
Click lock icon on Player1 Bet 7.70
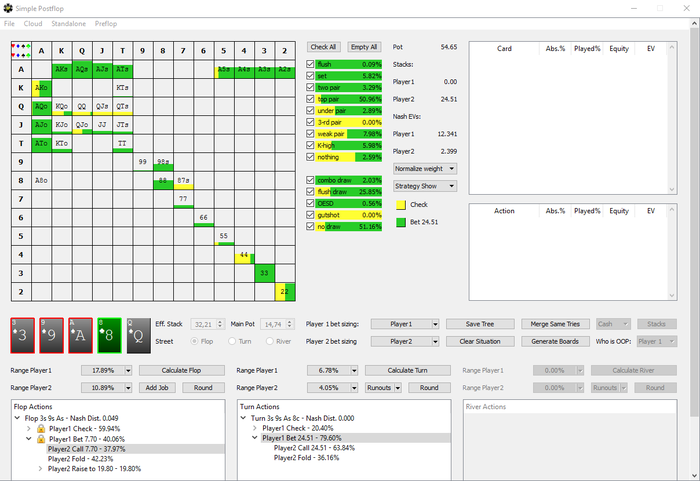[41, 439]
